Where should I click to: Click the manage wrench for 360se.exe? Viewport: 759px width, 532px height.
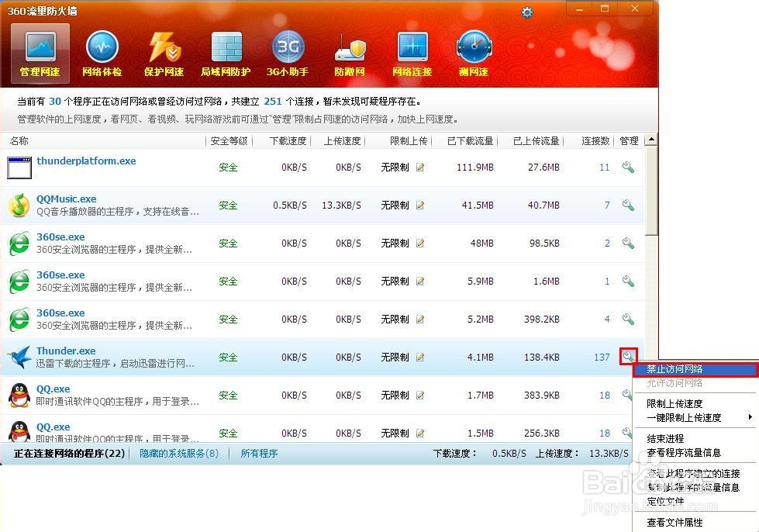pos(628,243)
